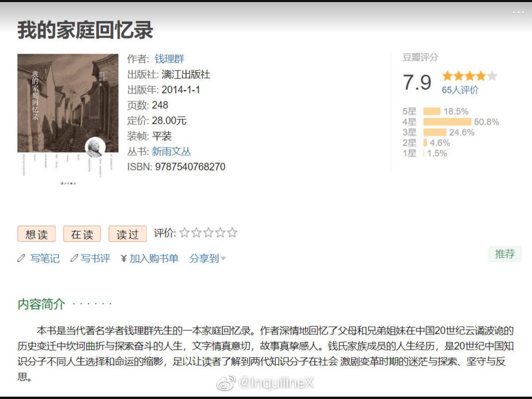Mark book as 读过

click(128, 234)
